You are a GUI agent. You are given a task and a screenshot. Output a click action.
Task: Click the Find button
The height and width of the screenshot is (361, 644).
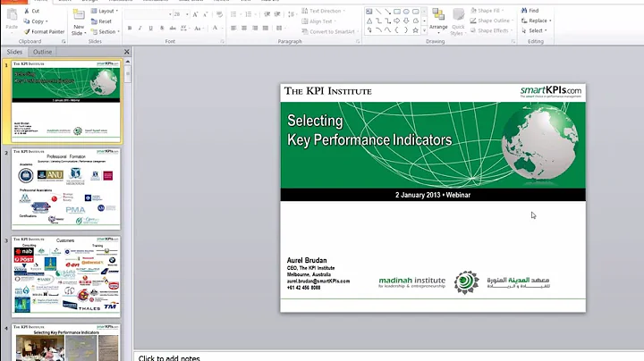point(530,11)
